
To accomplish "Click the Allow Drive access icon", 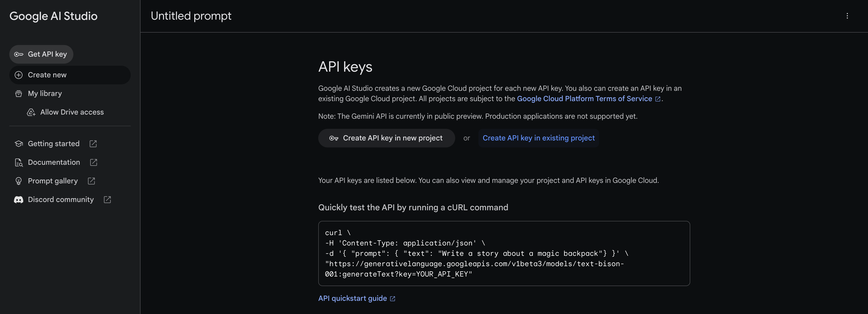I will pos(31,112).
